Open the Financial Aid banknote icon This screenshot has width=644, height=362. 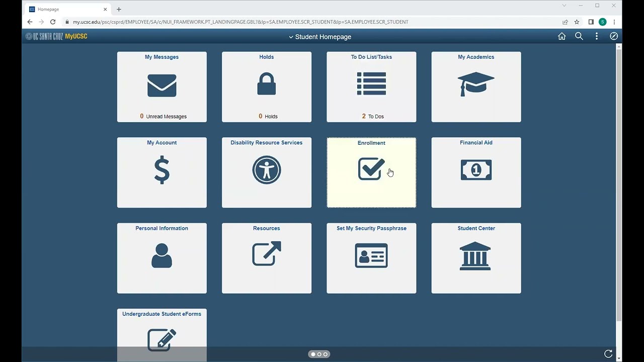(476, 170)
